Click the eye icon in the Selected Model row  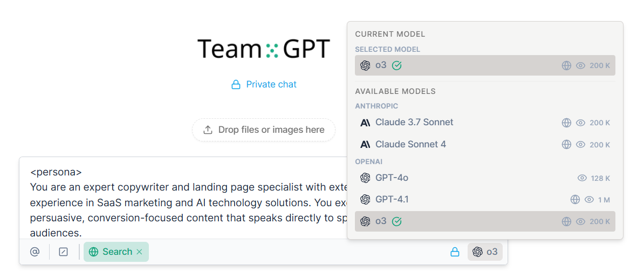click(580, 65)
